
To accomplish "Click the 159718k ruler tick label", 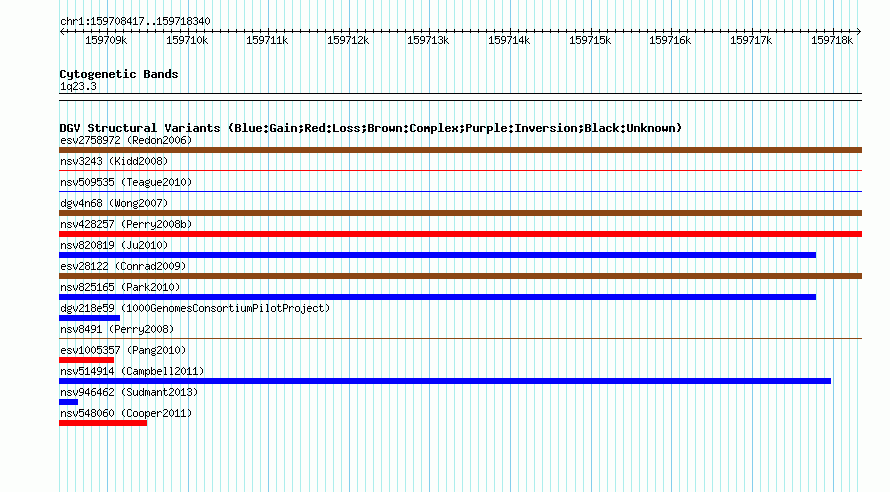I will tap(832, 40).
